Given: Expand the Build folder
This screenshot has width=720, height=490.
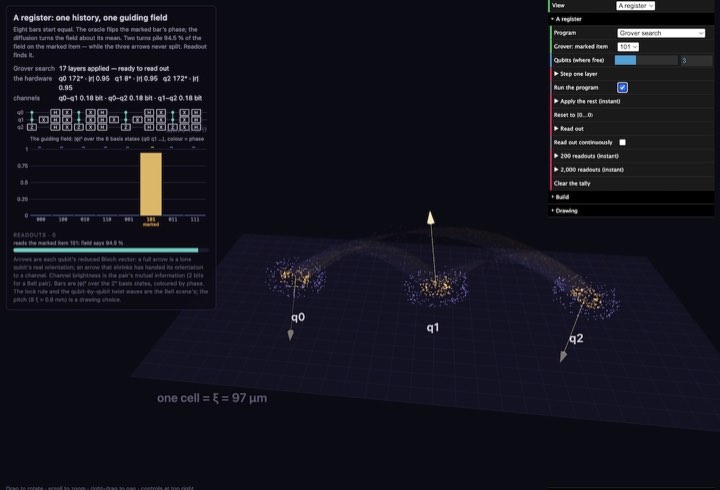Looking at the screenshot, I should tap(631, 197).
